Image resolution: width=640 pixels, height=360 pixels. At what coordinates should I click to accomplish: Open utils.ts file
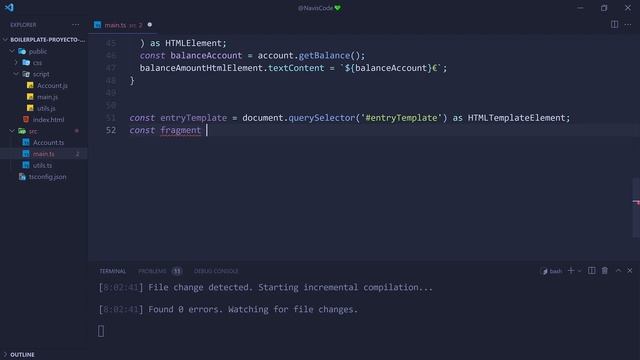pos(42,165)
